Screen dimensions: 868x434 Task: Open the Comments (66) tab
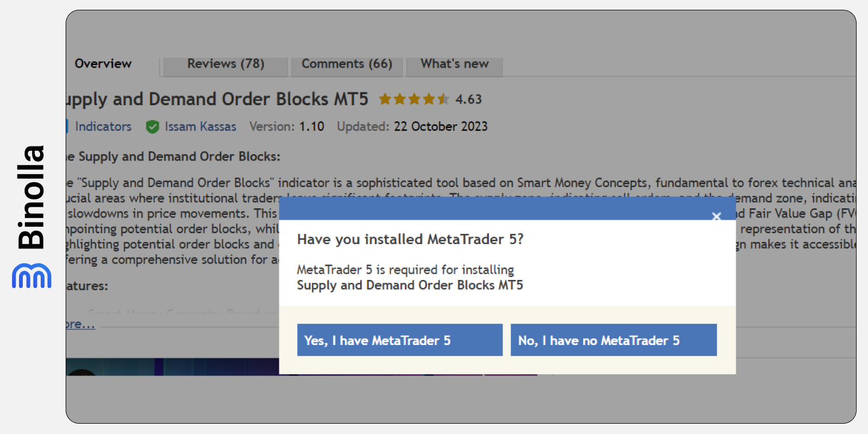point(347,64)
